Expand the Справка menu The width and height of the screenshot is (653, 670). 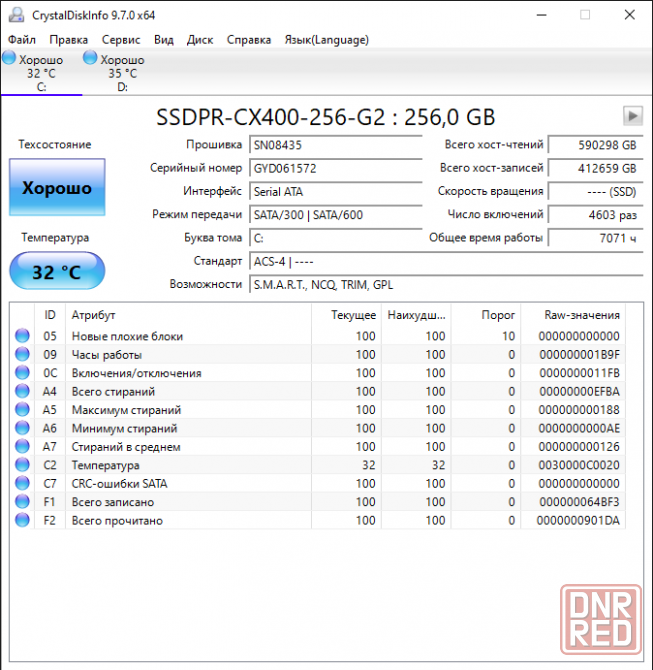[249, 40]
